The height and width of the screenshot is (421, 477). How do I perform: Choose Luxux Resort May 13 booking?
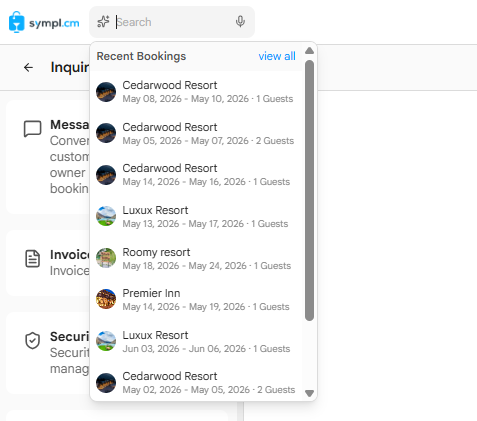click(196, 216)
